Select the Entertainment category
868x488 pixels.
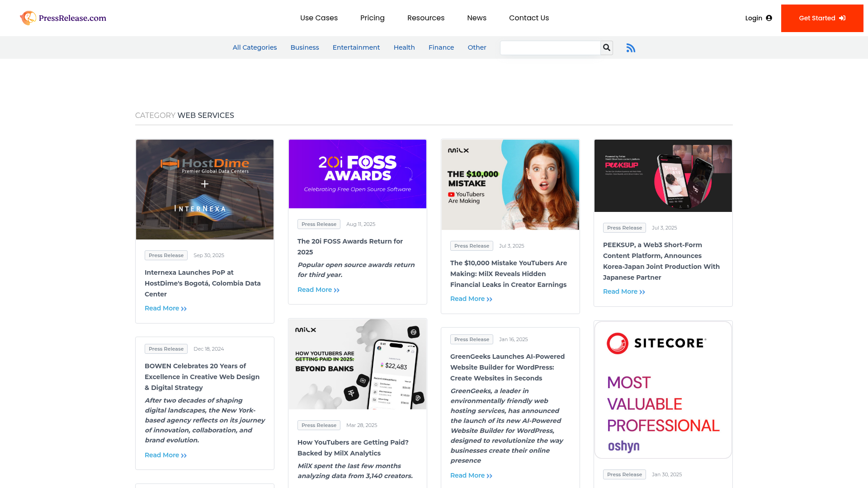tap(356, 47)
